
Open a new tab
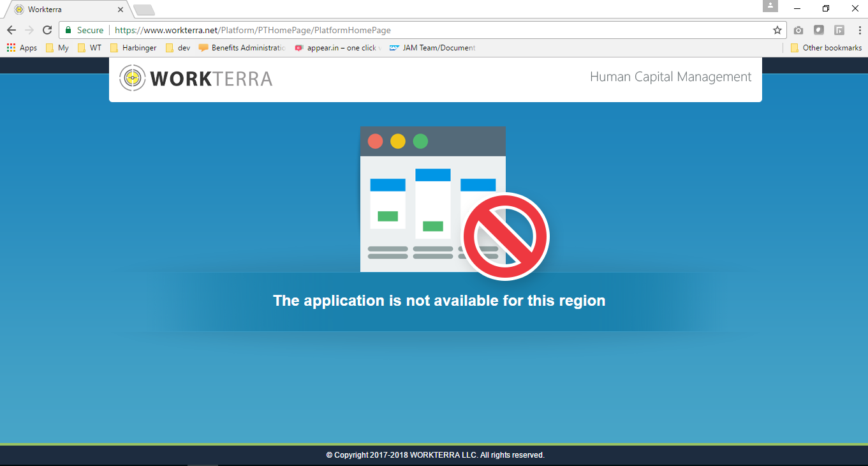[144, 10]
